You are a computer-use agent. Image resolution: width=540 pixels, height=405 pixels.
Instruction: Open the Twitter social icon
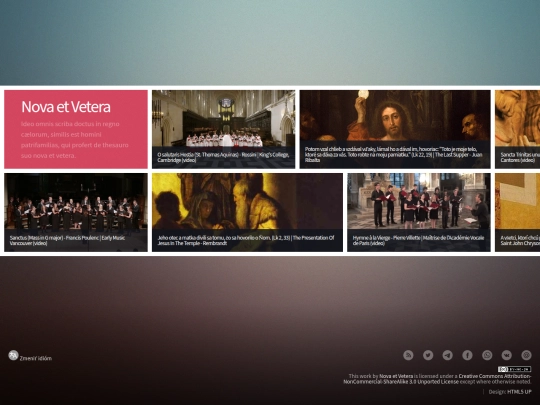coord(428,355)
